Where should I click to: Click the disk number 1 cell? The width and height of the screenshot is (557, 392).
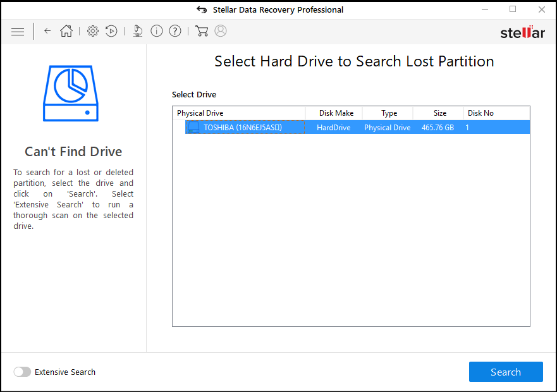467,128
